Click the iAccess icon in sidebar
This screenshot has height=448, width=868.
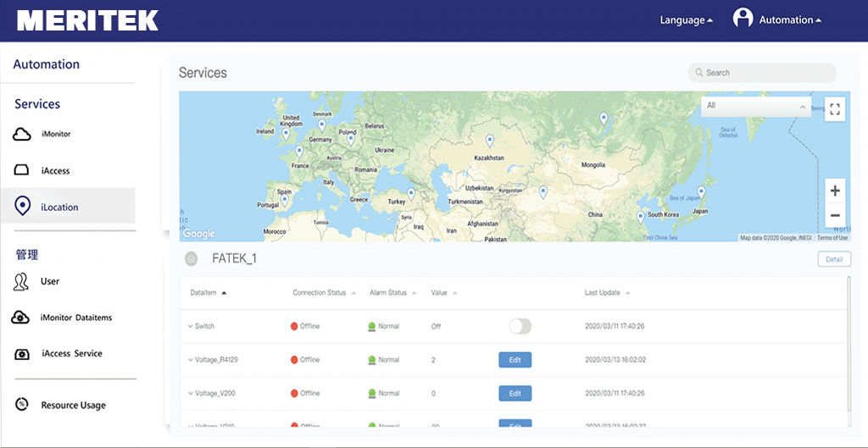[22, 170]
